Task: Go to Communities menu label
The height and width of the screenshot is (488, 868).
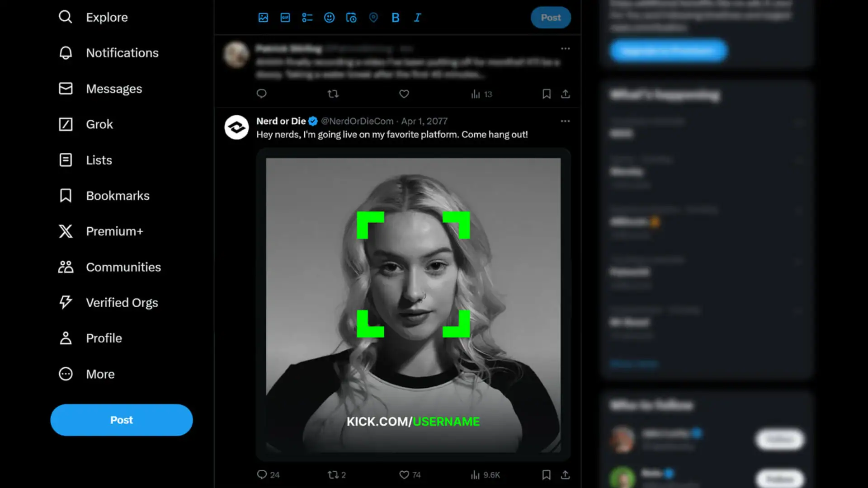Action: click(123, 267)
